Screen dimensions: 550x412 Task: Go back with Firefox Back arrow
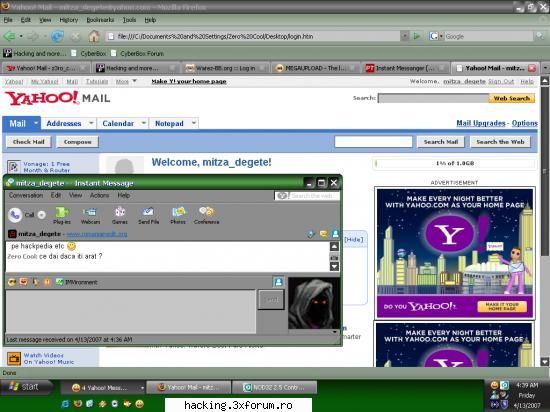point(9,36)
